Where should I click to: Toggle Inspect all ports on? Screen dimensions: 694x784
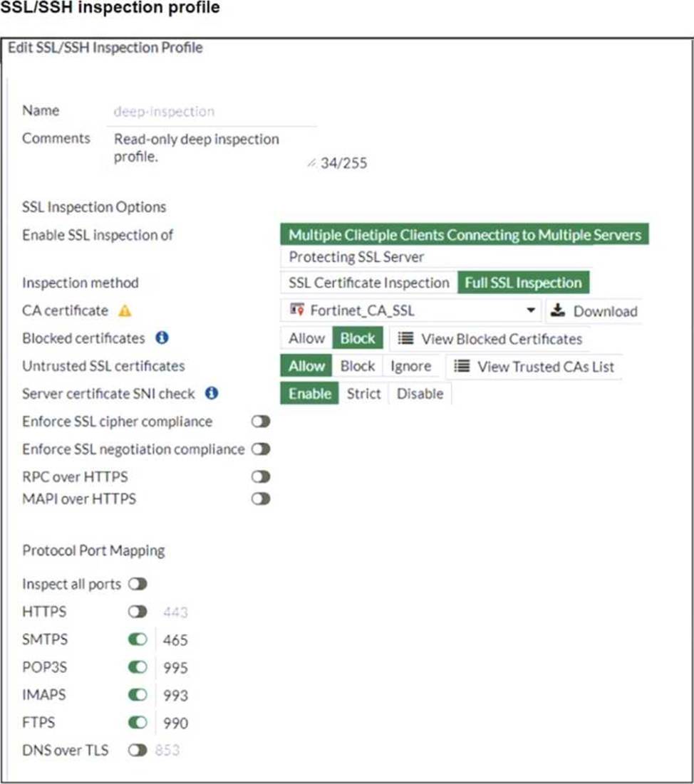[138, 585]
